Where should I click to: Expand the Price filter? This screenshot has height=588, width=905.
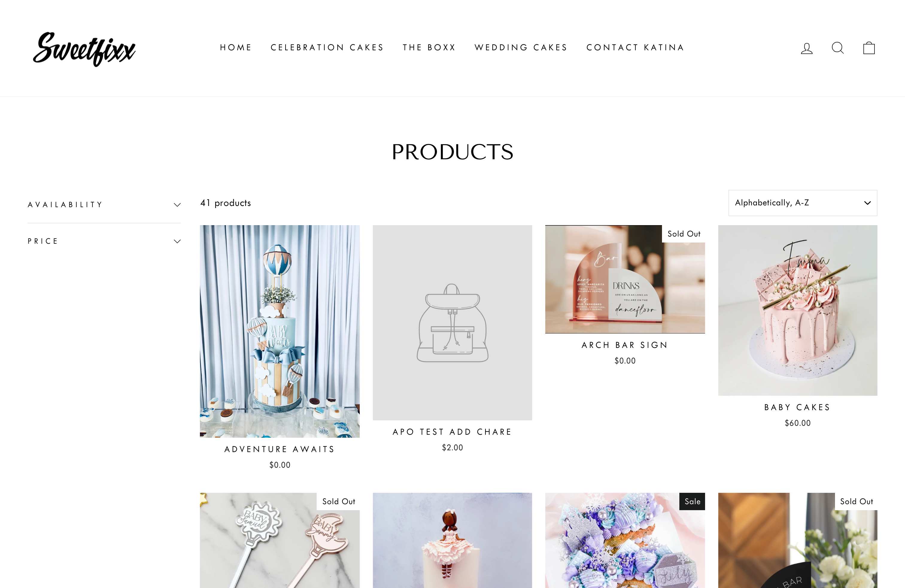pyautogui.click(x=104, y=241)
